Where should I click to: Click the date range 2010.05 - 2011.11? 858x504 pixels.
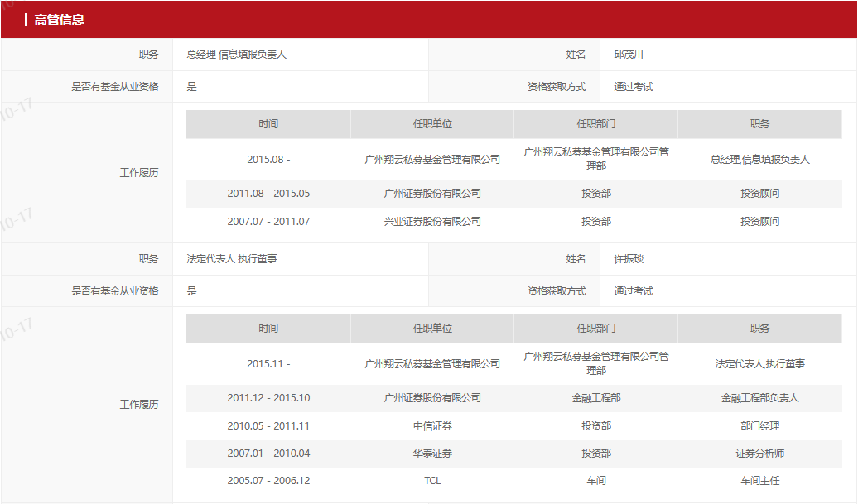tap(268, 426)
